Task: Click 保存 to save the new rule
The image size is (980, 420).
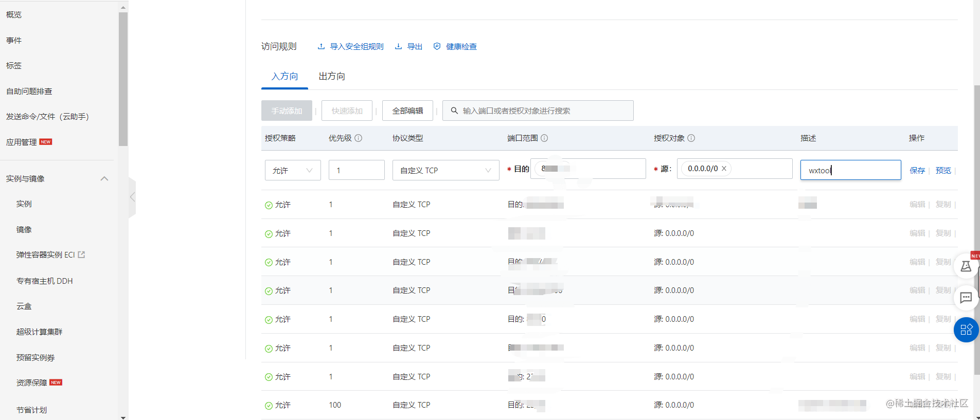Action: pyautogui.click(x=917, y=171)
